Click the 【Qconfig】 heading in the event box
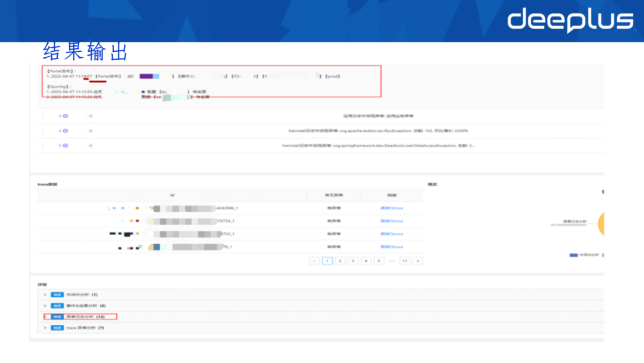The height and width of the screenshot is (363, 644). tap(60, 87)
